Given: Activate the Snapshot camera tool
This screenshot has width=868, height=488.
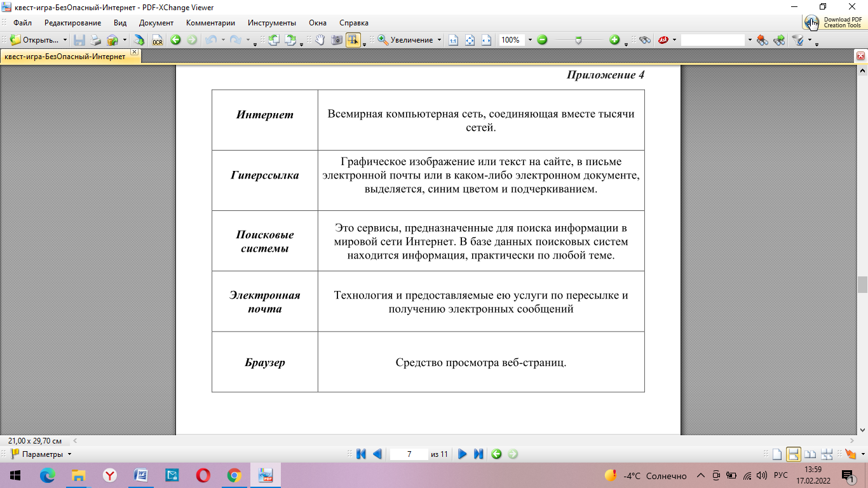Looking at the screenshot, I should [x=336, y=40].
